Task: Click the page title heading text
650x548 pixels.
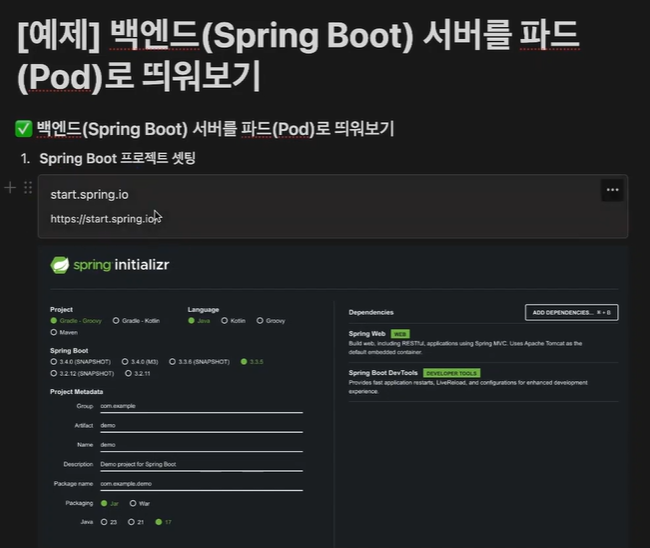Action: 298,55
